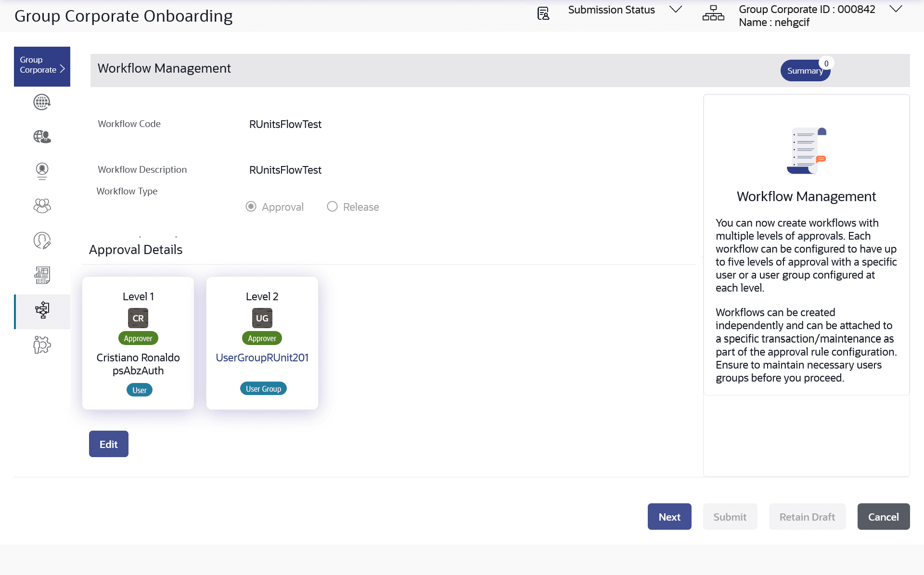Click the gears puzzle sidebar icon
This screenshot has height=575, width=924.
42,345
